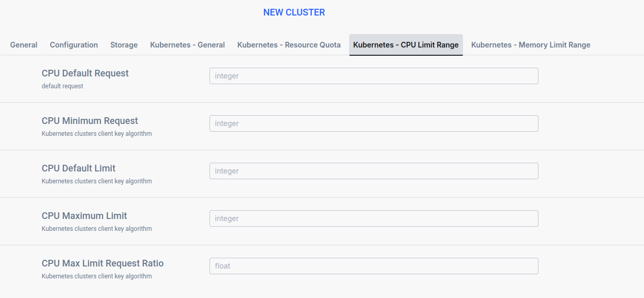Image resolution: width=644 pixels, height=298 pixels.
Task: Click client key algorithm link under CPU Default Limit
Action: click(97, 181)
